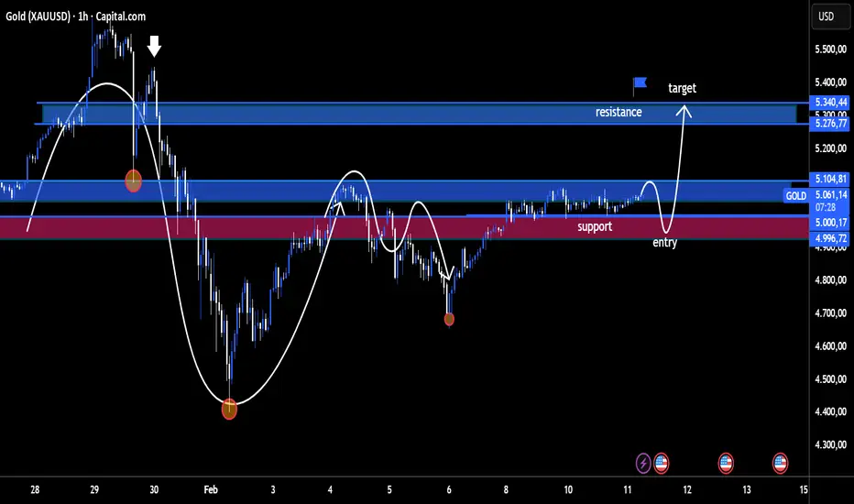Select the orange circle at the lowest candle wick
This screenshot has height=504, width=854.
point(229,409)
